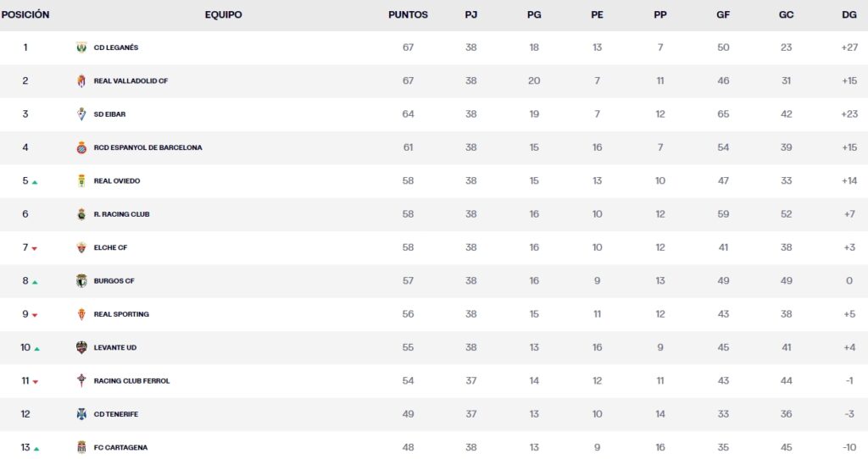Click the Levante UD club badge

pos(81,347)
